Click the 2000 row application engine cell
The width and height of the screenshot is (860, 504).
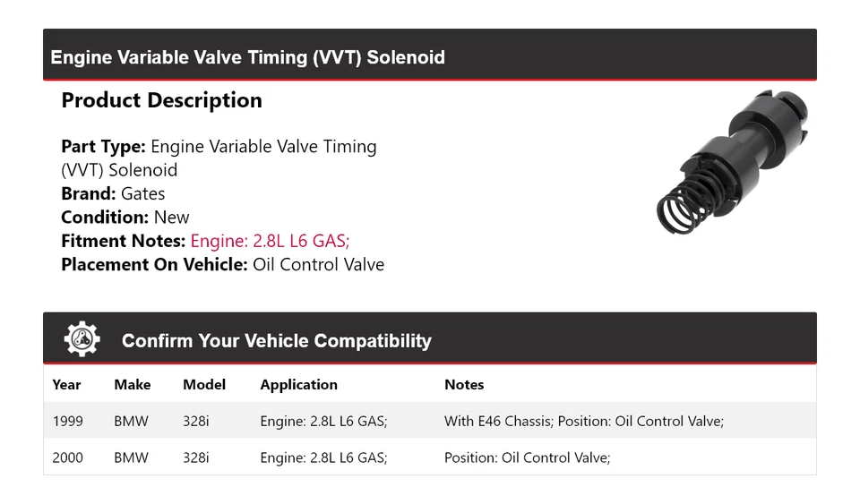323,457
